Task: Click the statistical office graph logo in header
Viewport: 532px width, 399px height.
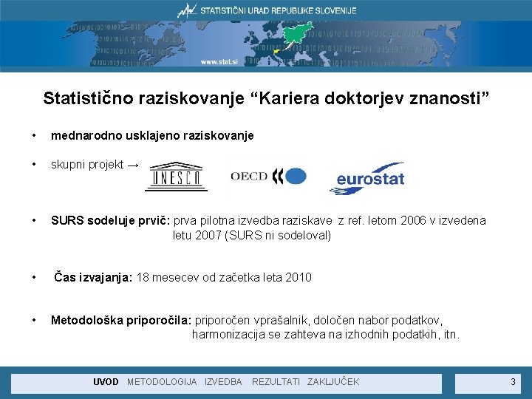Action: 187,10
